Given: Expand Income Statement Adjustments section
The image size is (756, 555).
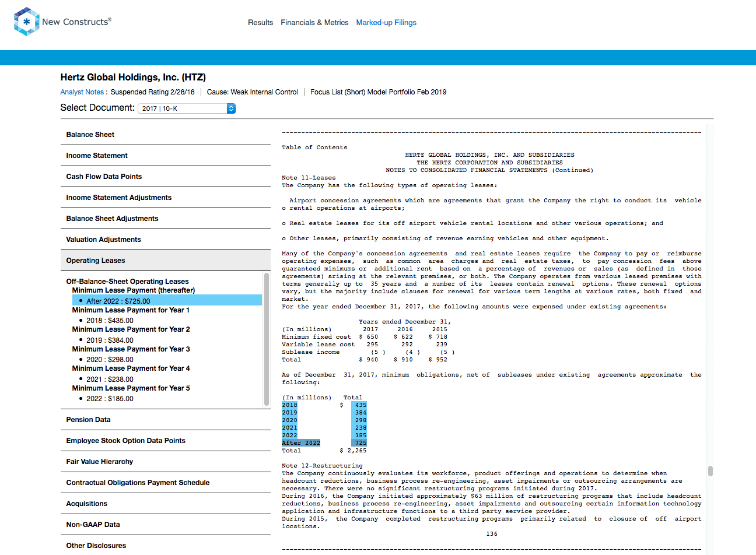Looking at the screenshot, I should point(166,198).
